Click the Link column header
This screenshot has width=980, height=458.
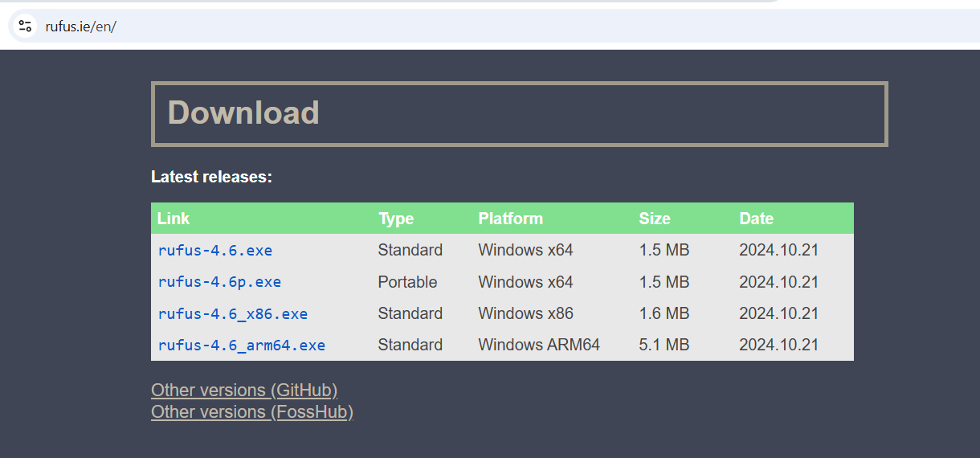click(x=174, y=219)
